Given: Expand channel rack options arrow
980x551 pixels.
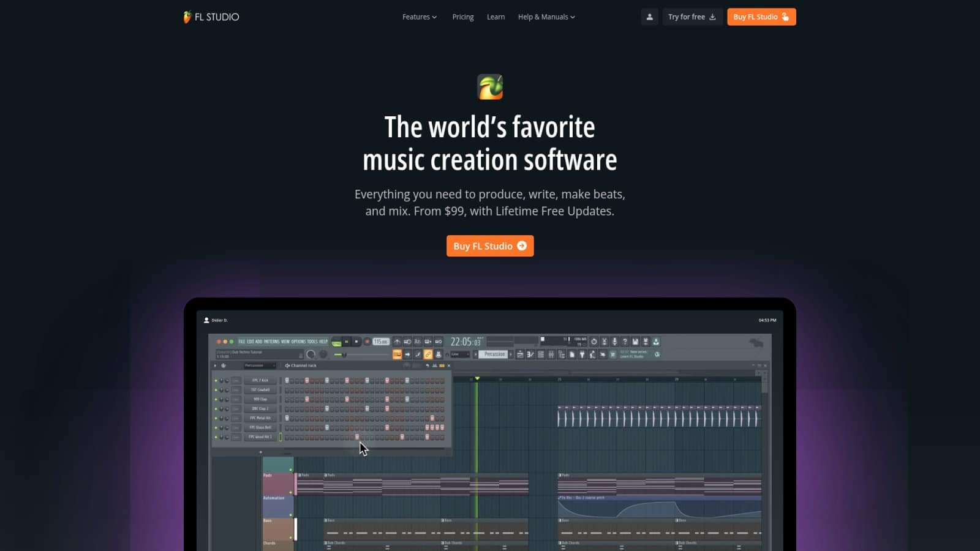Looking at the screenshot, I should coord(215,365).
